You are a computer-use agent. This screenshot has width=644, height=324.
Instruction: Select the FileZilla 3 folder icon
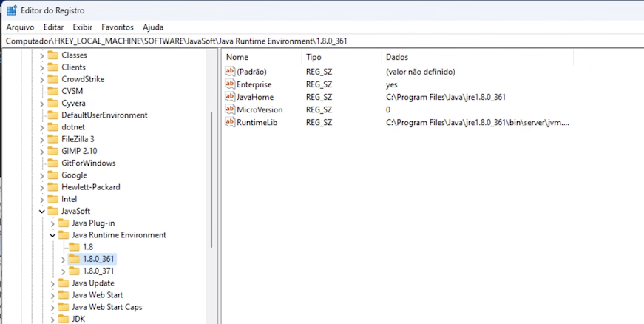click(52, 139)
